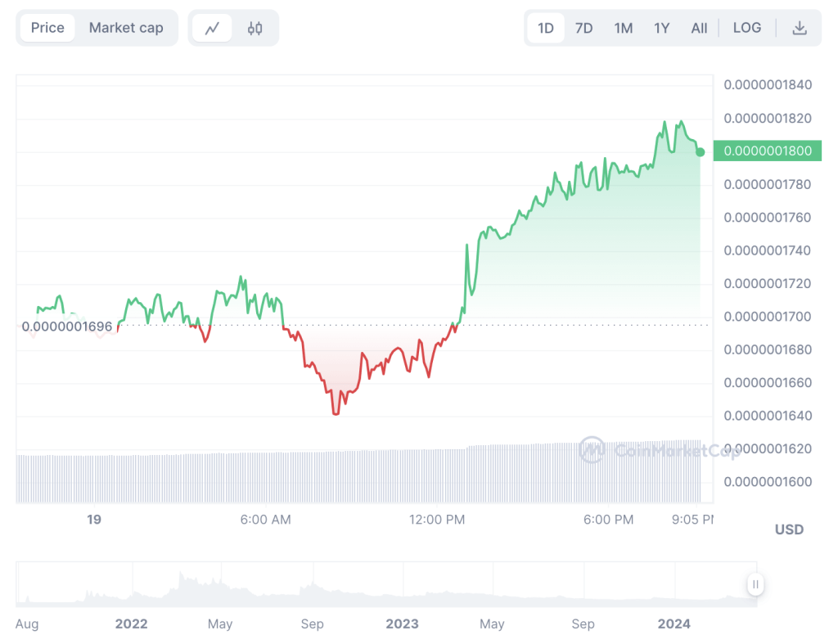Image resolution: width=838 pixels, height=644 pixels.
Task: Click the 12:00 PM time axis label
Action: click(439, 519)
